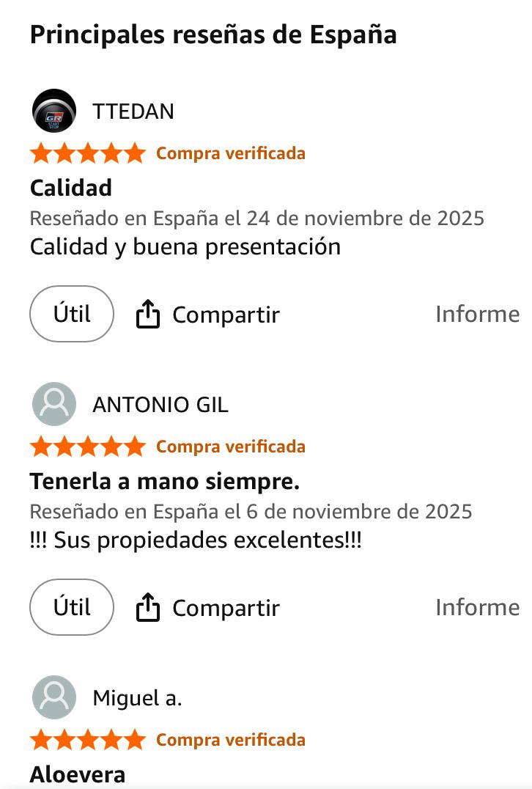
Task: Select Compartir text for TTEDAN's review
Action: click(226, 315)
